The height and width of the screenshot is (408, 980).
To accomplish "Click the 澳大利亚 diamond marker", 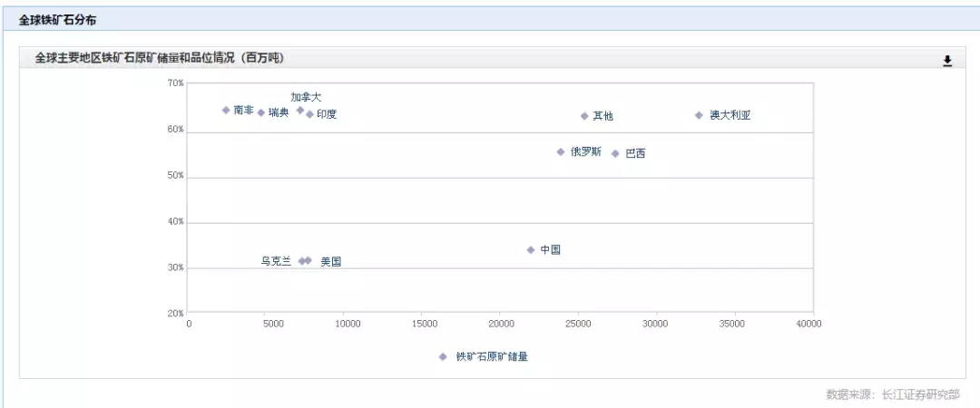I will 699,115.
